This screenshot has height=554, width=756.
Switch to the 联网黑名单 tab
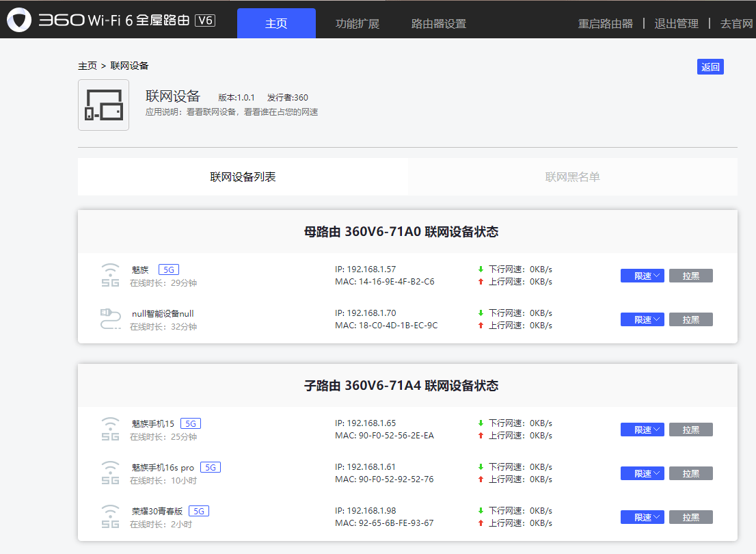tap(573, 176)
